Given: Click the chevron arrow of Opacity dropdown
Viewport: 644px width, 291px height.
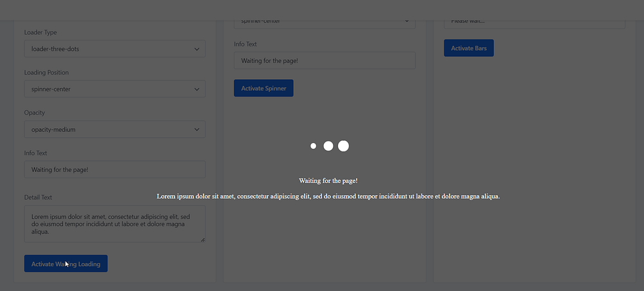Looking at the screenshot, I should click(196, 129).
